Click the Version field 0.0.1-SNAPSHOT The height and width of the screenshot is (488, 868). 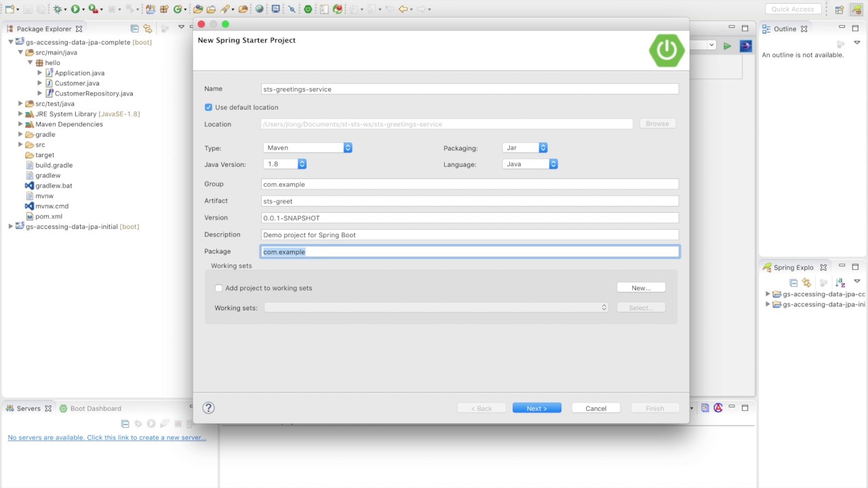(470, 218)
